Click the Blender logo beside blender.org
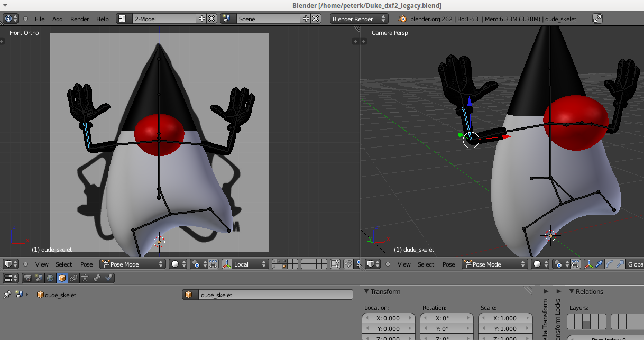Image resolution: width=644 pixels, height=340 pixels. coord(403,19)
